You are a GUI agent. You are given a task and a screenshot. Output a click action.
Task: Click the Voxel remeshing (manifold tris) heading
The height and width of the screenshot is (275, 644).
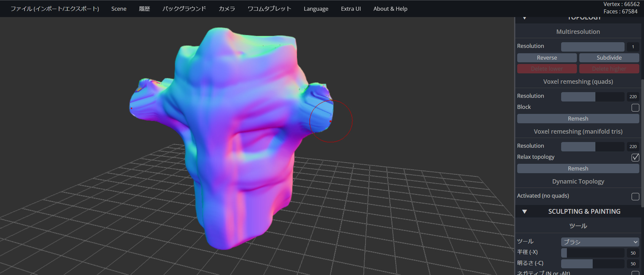coord(578,131)
